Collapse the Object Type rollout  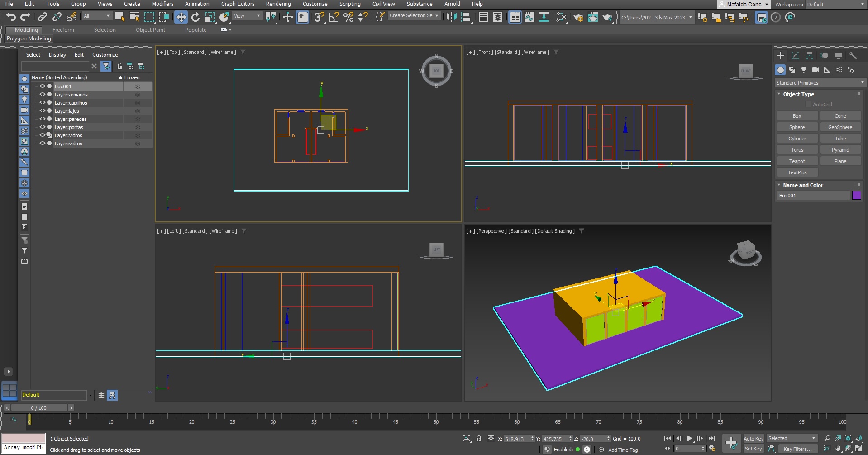point(798,94)
